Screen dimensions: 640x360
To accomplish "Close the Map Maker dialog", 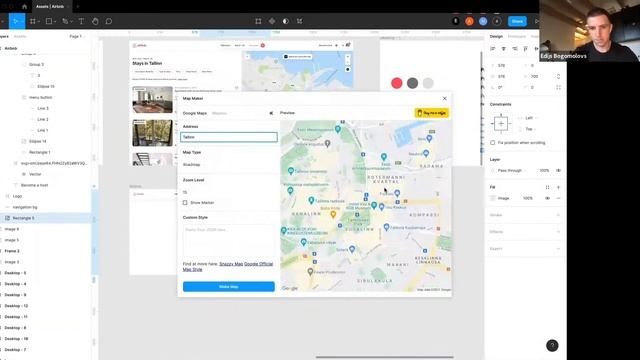I will 444,98.
